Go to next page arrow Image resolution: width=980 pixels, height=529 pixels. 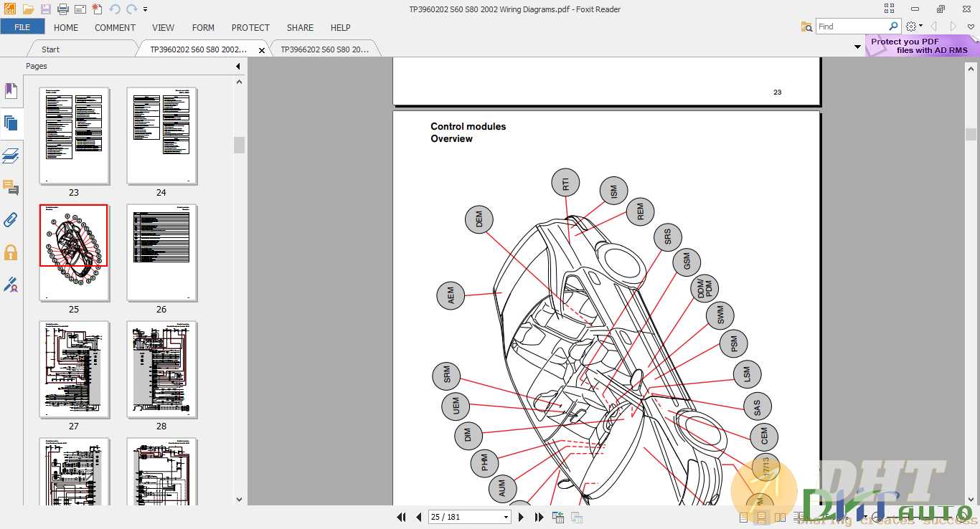[521, 517]
